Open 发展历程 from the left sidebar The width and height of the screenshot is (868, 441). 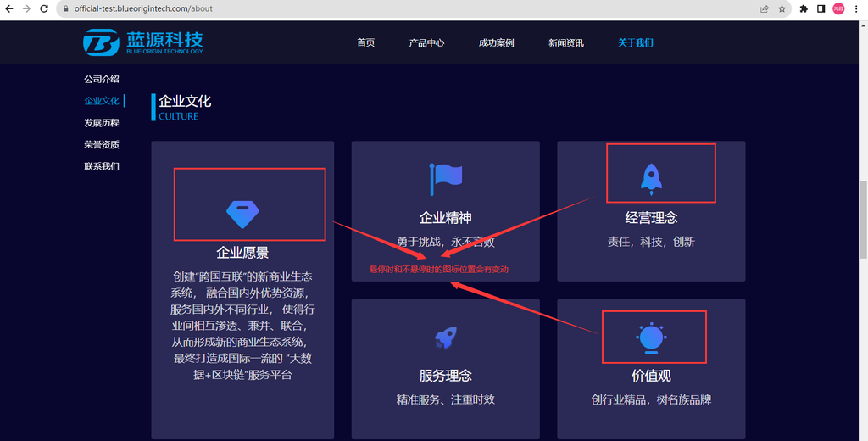(102, 123)
